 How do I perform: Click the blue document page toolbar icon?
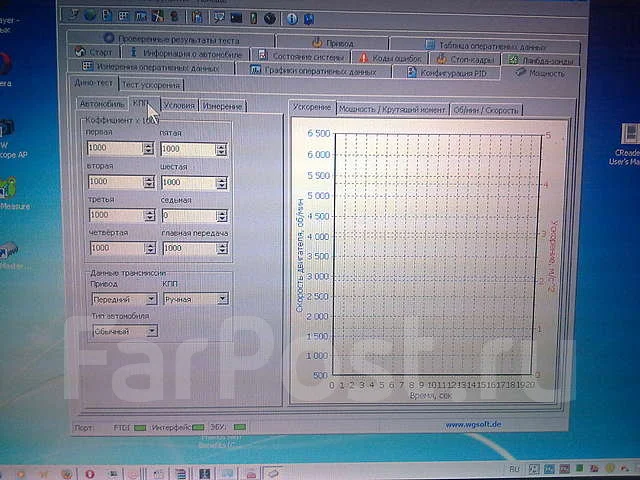[x=107, y=15]
